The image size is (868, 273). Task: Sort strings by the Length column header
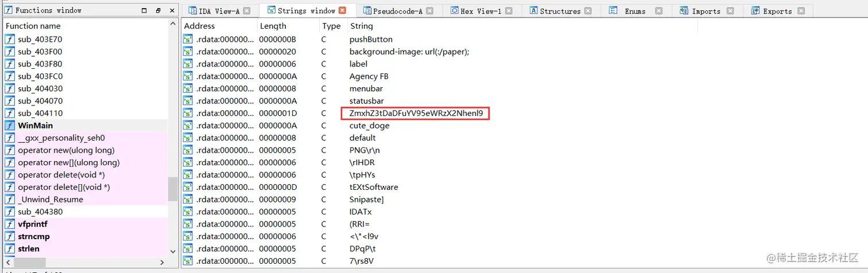click(288, 26)
